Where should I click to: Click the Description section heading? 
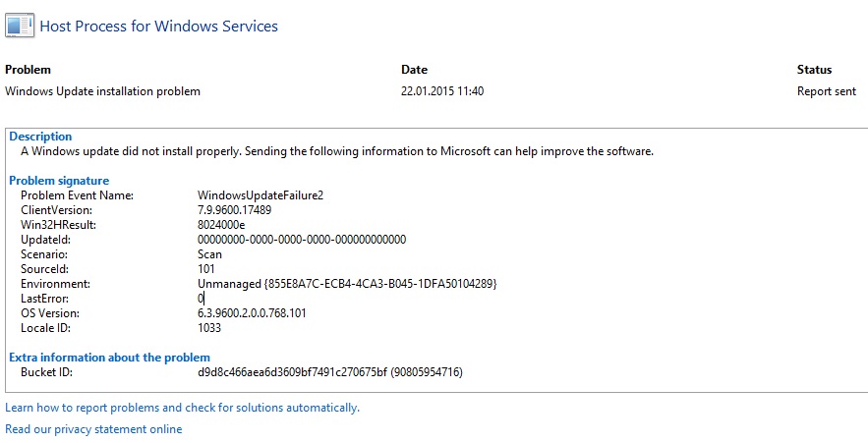coord(40,137)
